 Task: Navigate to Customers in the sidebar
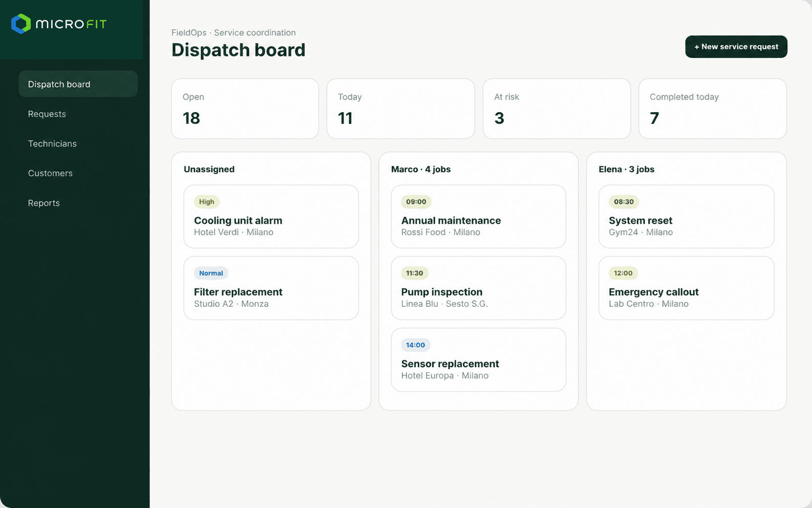pyautogui.click(x=50, y=173)
